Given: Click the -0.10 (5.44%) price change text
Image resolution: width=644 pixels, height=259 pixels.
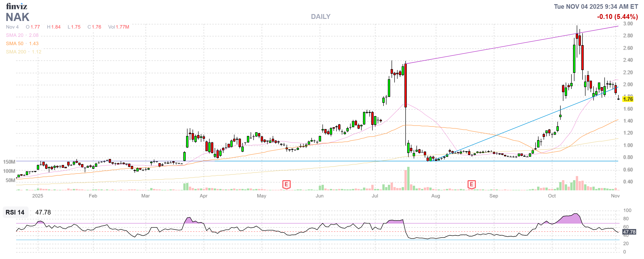Looking at the screenshot, I should click(617, 17).
